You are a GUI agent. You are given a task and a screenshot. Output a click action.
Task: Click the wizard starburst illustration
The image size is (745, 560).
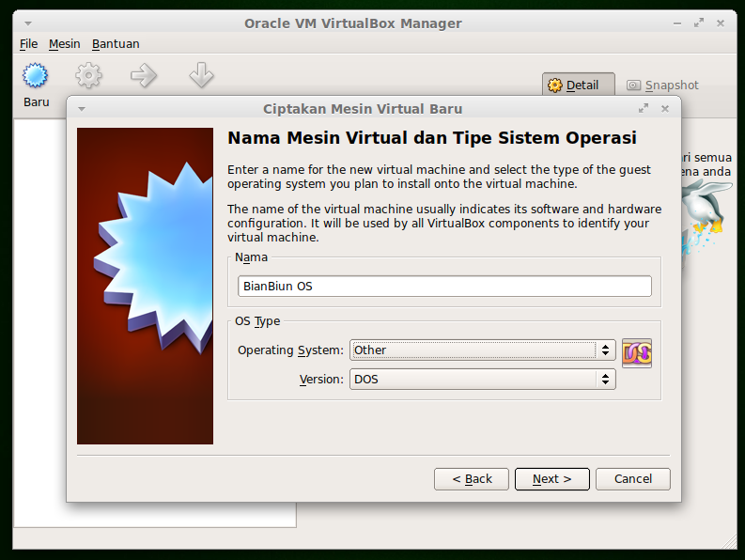(x=145, y=287)
